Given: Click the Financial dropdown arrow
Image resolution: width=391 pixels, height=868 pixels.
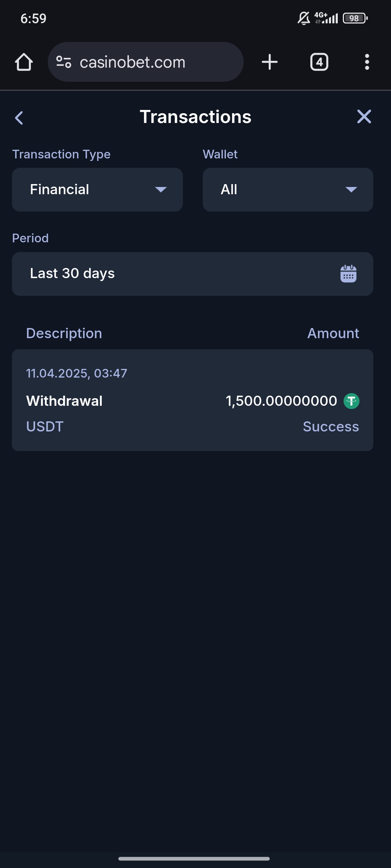Looking at the screenshot, I should pos(161,190).
